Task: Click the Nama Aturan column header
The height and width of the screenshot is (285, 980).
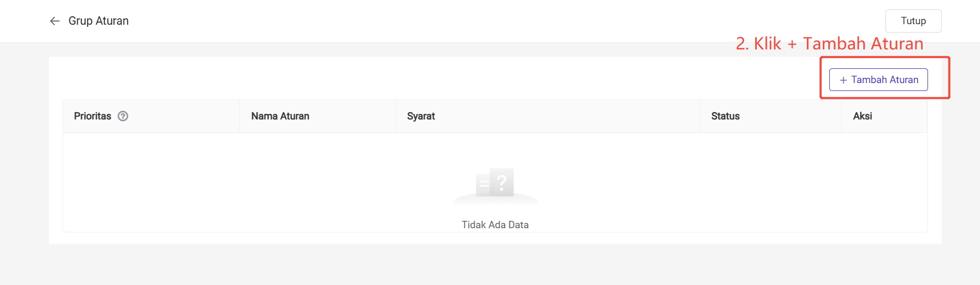Action: (280, 116)
